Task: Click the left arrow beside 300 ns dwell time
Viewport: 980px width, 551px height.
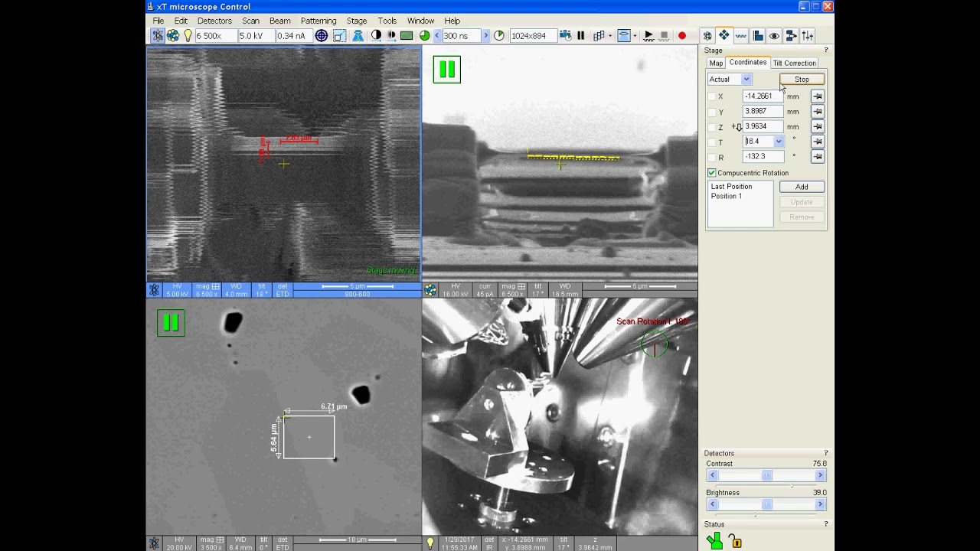Action: pos(437,35)
